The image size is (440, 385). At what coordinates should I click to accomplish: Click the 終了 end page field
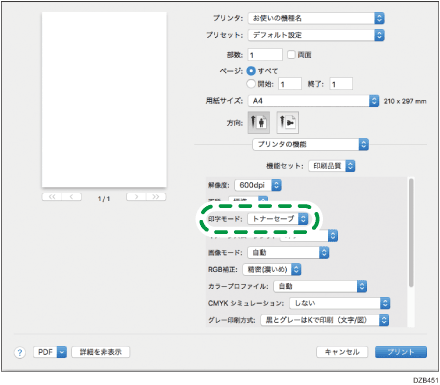(x=341, y=84)
